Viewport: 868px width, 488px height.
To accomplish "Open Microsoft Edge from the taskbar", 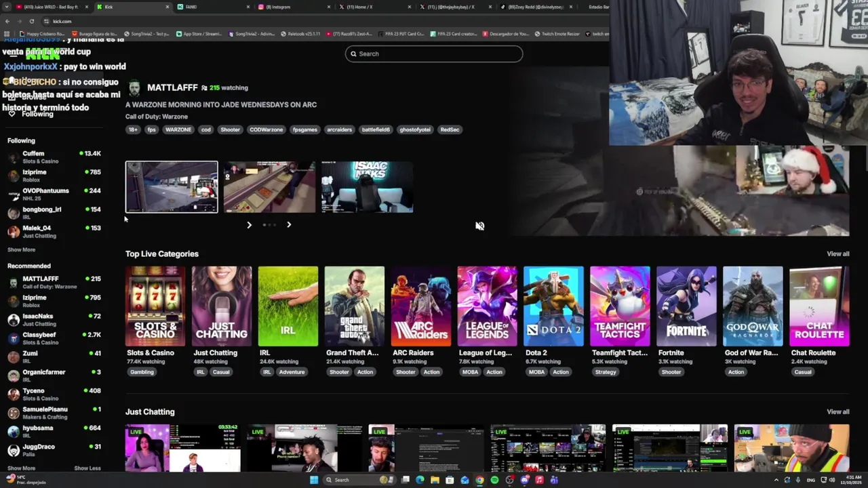I will pyautogui.click(x=420, y=480).
